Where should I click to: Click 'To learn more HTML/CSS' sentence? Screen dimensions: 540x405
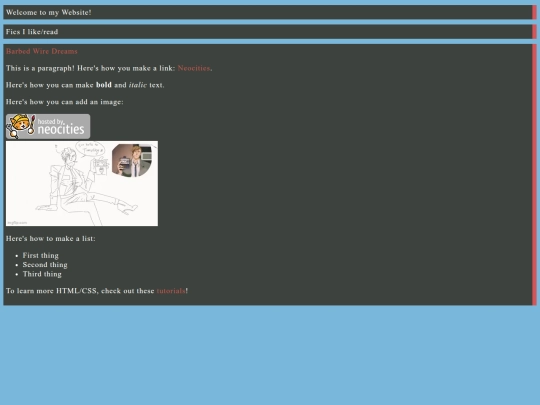(97, 291)
